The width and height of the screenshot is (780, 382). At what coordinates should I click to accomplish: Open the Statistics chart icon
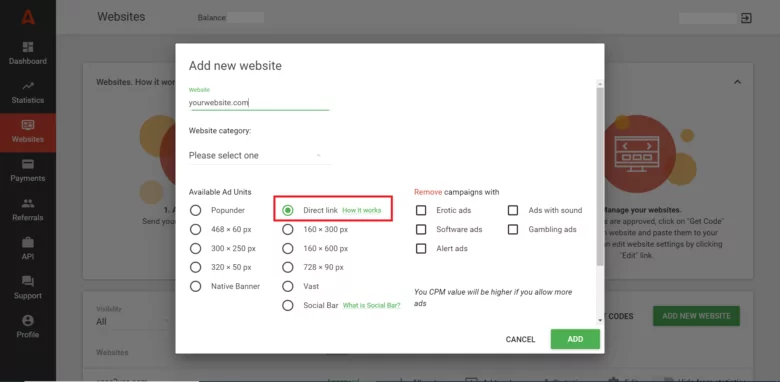coord(28,86)
